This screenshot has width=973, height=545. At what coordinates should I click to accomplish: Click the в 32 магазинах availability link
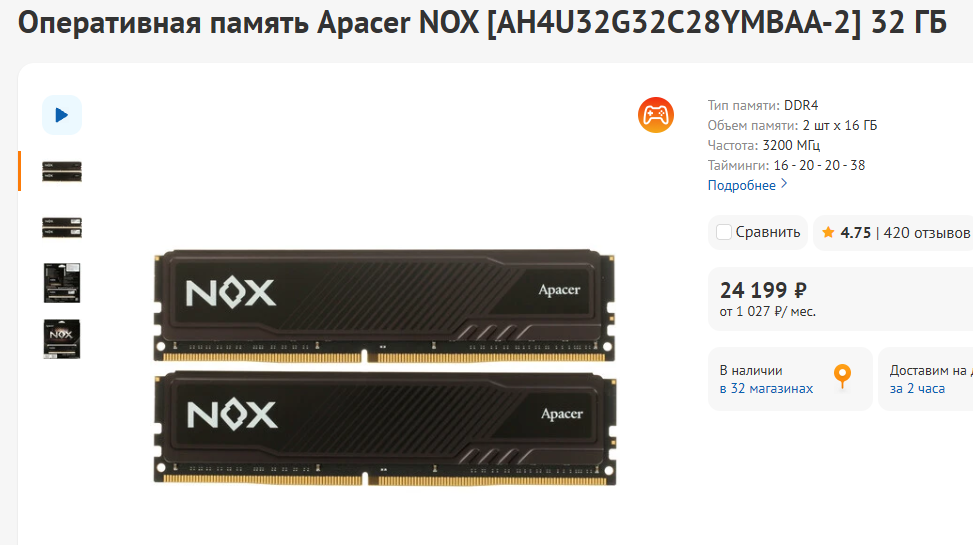pos(766,389)
